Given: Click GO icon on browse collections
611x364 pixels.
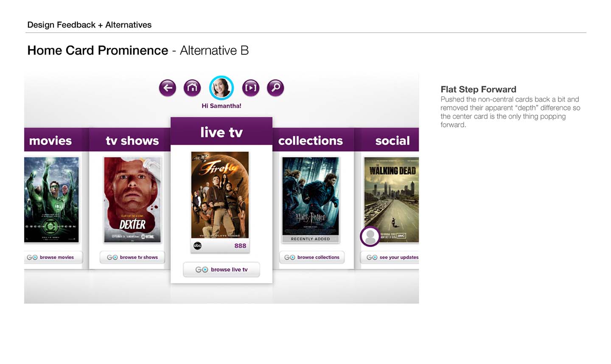Looking at the screenshot, I should point(290,257).
